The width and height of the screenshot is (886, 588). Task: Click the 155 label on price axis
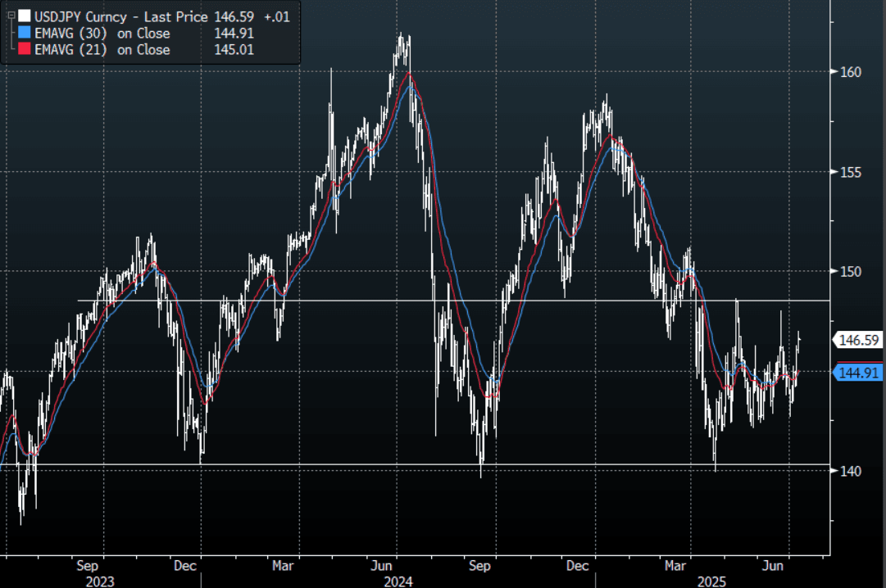[x=850, y=172]
